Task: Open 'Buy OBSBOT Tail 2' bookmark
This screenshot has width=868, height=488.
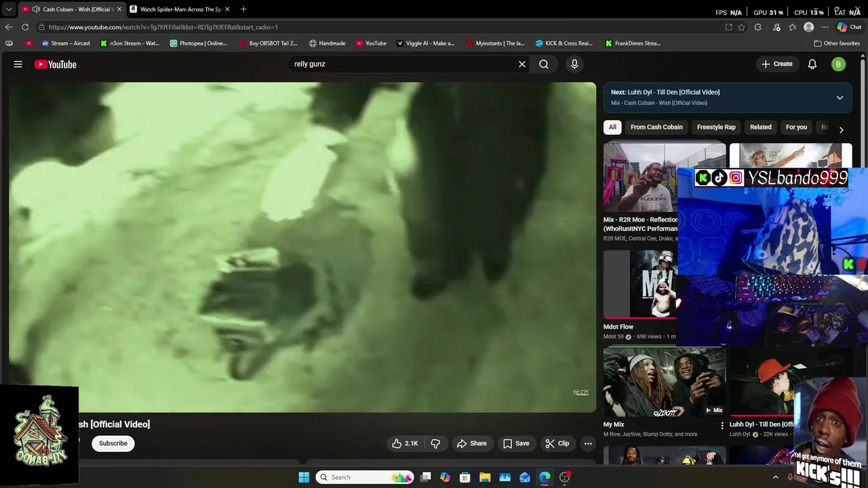Action: pos(269,43)
